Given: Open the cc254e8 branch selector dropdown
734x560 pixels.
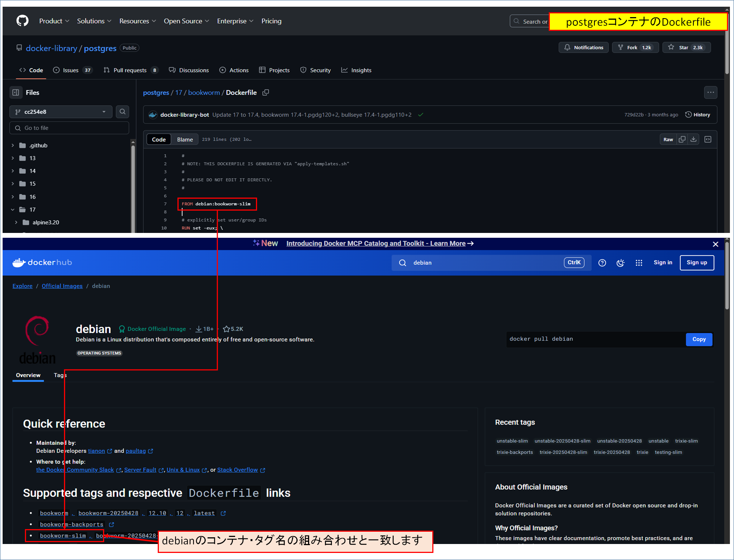Looking at the screenshot, I should [61, 112].
